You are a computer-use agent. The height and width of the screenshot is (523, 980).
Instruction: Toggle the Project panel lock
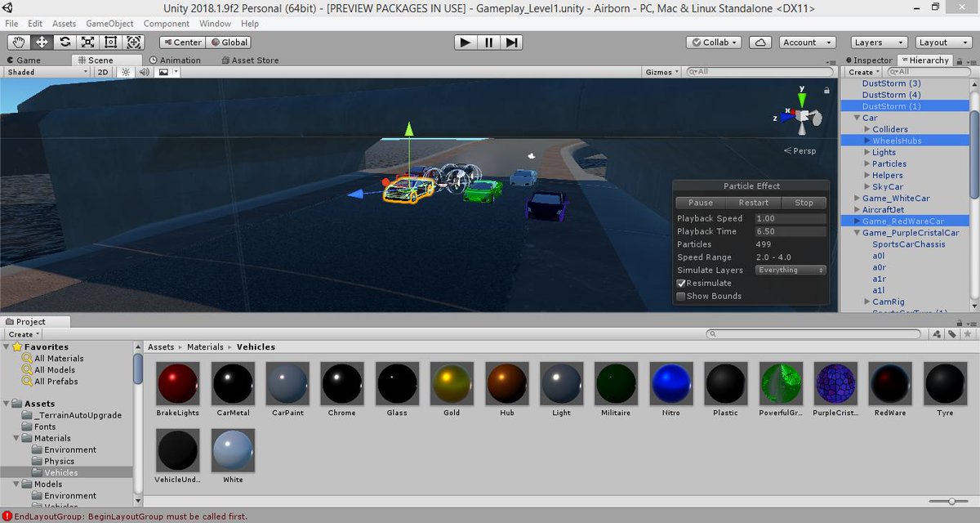(961, 322)
